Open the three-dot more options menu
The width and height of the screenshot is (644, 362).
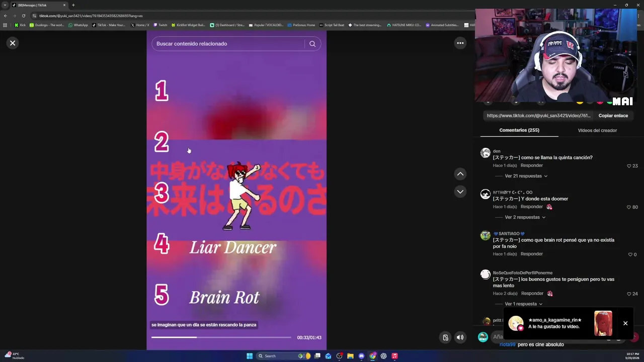click(x=460, y=43)
